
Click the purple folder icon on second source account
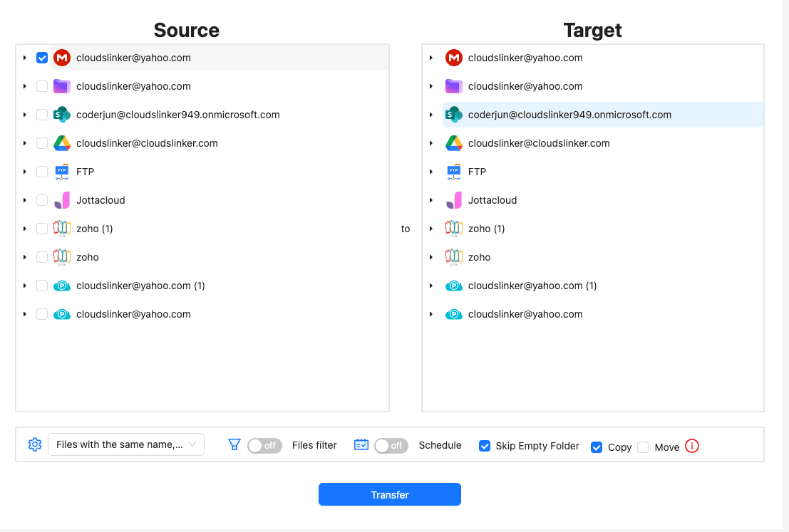pos(63,85)
